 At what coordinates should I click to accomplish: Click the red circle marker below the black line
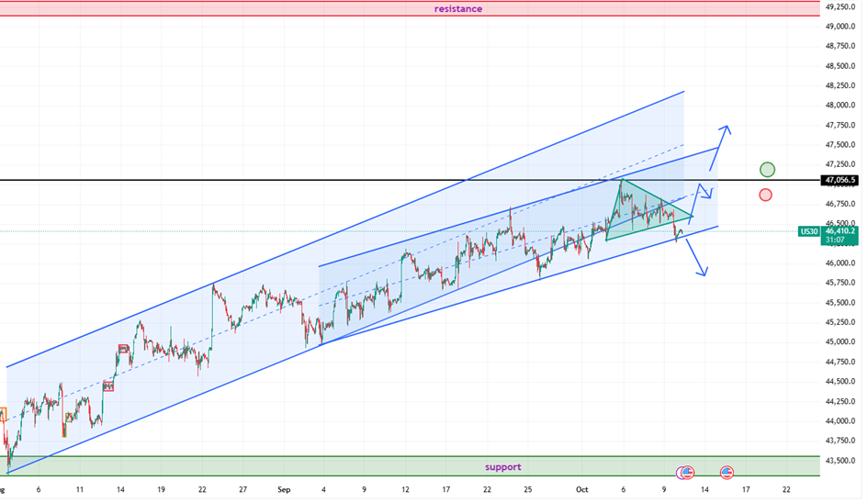(x=765, y=195)
